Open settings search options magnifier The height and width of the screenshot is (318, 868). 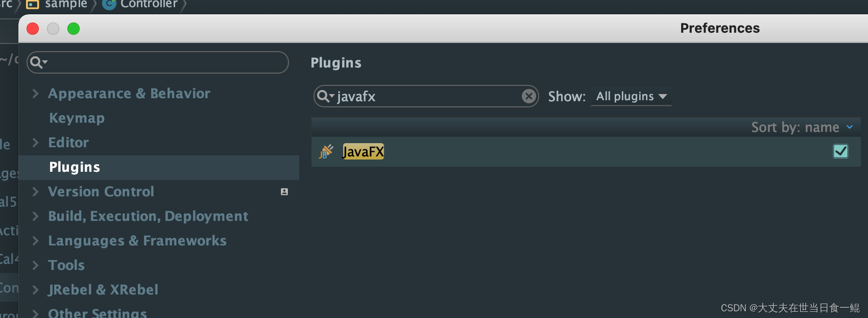[x=39, y=62]
